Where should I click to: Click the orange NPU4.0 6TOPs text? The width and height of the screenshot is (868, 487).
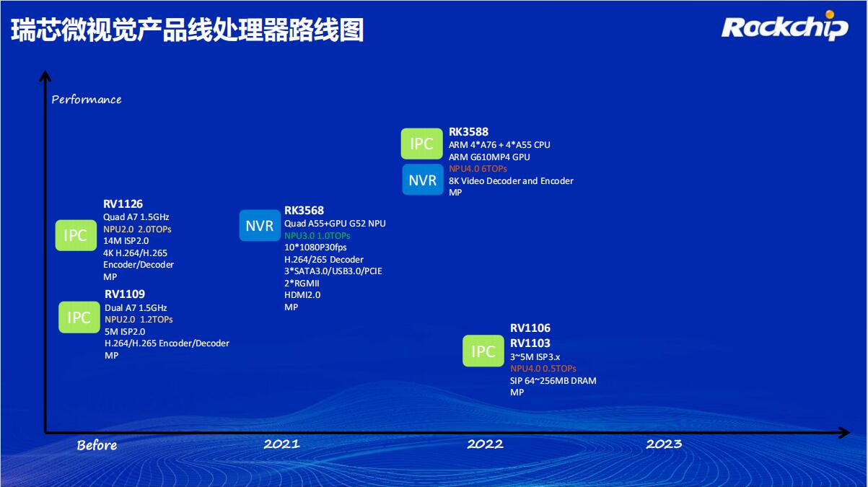coord(478,169)
